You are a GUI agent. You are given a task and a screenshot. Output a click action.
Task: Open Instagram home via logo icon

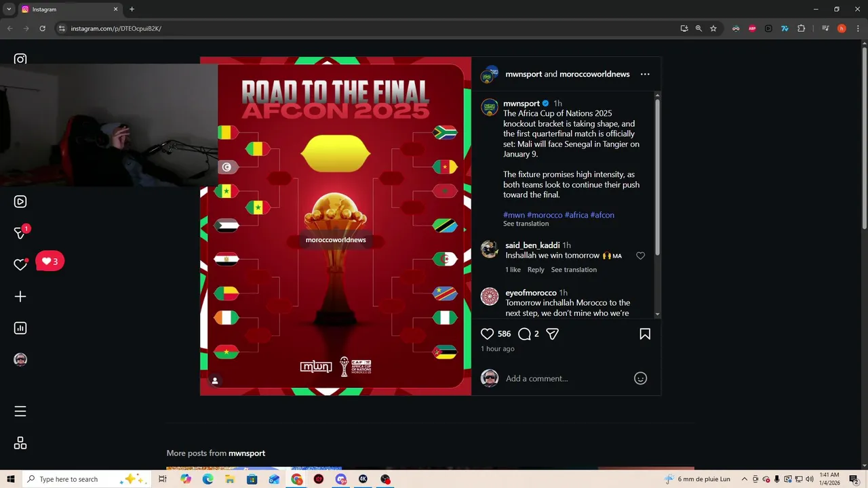coord(20,59)
